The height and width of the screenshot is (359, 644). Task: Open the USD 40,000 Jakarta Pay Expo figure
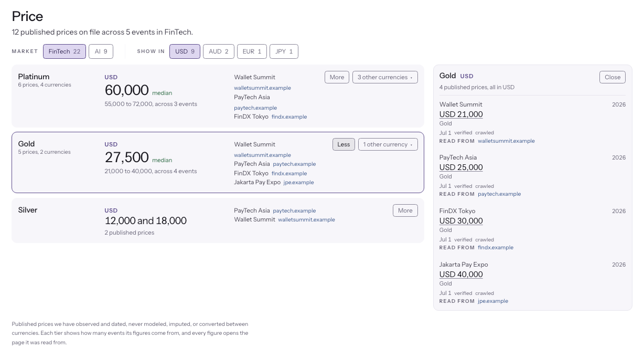(461, 274)
